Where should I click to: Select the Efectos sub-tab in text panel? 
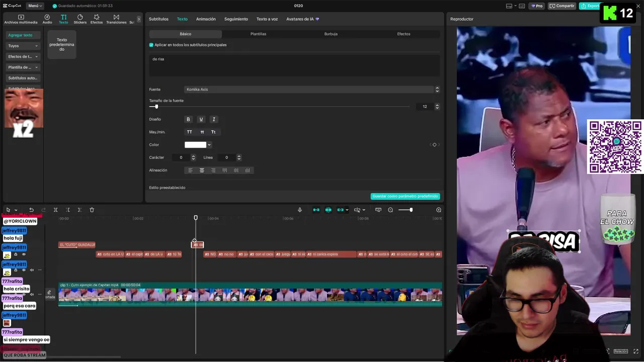coord(404,34)
